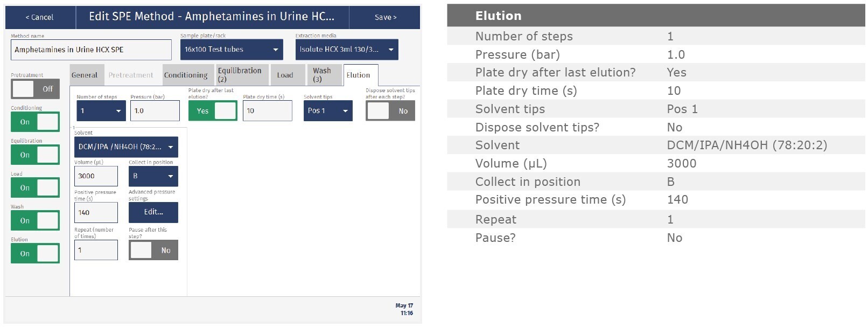The height and width of the screenshot is (327, 868).
Task: Open the Number of steps dropdown
Action: click(x=101, y=111)
